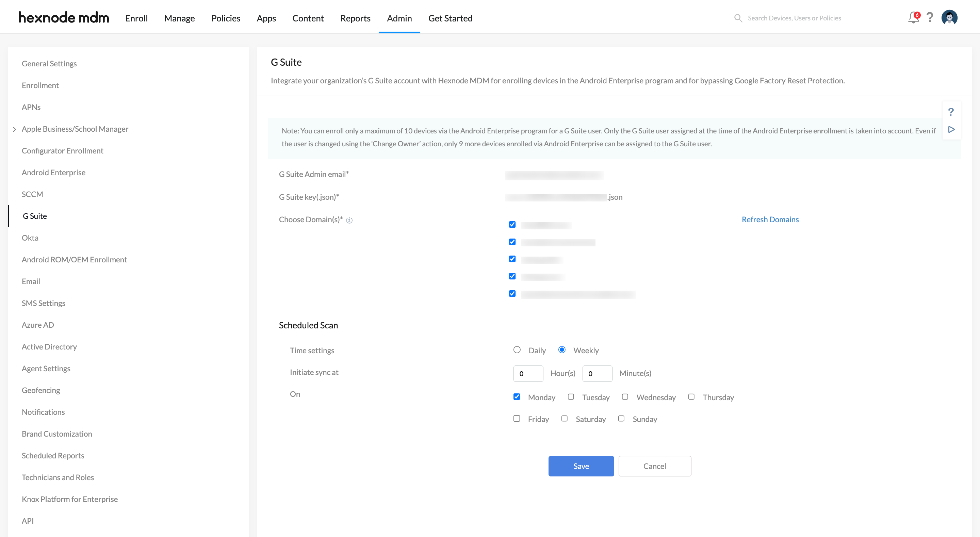Check the Thursday checkbox

click(x=691, y=396)
